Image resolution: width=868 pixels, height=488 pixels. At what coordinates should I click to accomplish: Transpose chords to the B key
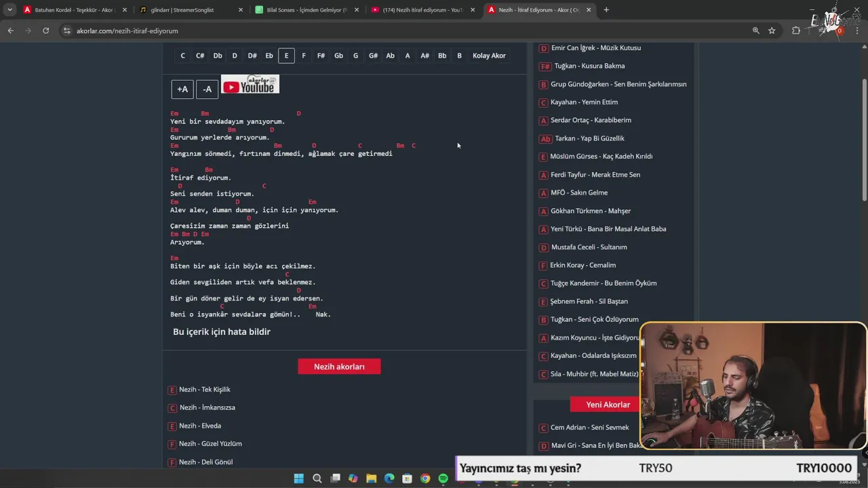pos(459,56)
